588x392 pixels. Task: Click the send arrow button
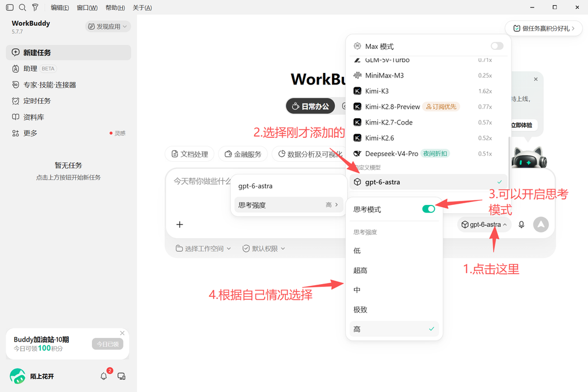click(541, 224)
